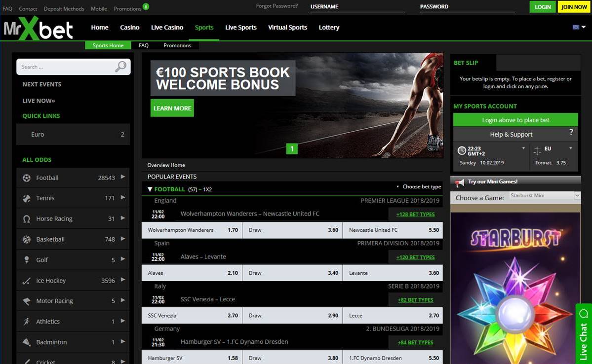Click the promotions notification badge 8

pyautogui.click(x=146, y=6)
